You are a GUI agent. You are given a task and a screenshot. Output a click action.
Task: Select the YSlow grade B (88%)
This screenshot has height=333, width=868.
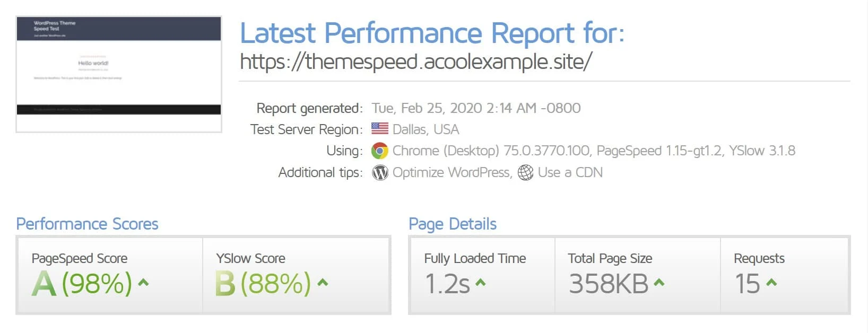coord(263,283)
